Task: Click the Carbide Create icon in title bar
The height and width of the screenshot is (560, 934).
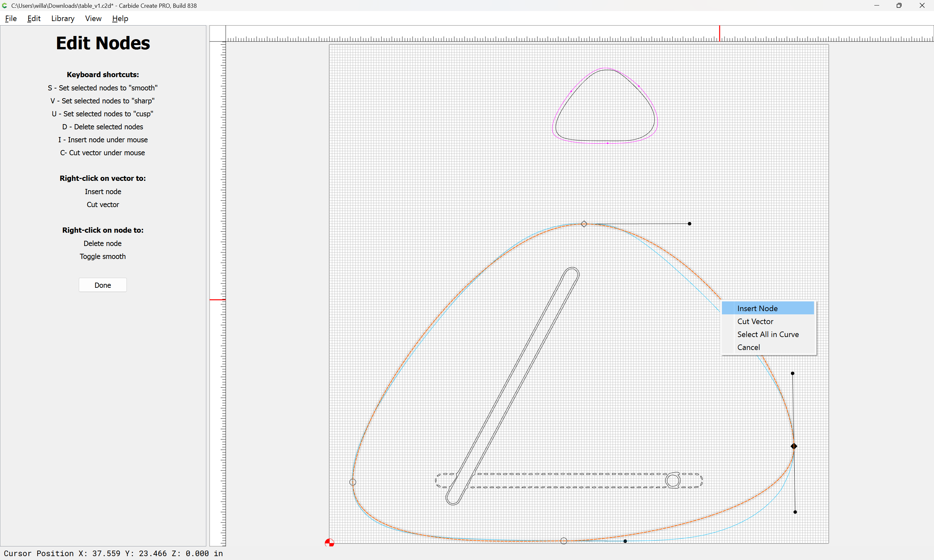Action: [5, 5]
